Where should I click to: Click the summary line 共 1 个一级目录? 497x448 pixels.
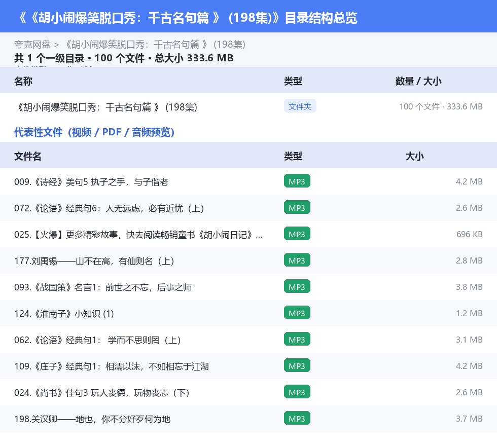click(x=49, y=58)
